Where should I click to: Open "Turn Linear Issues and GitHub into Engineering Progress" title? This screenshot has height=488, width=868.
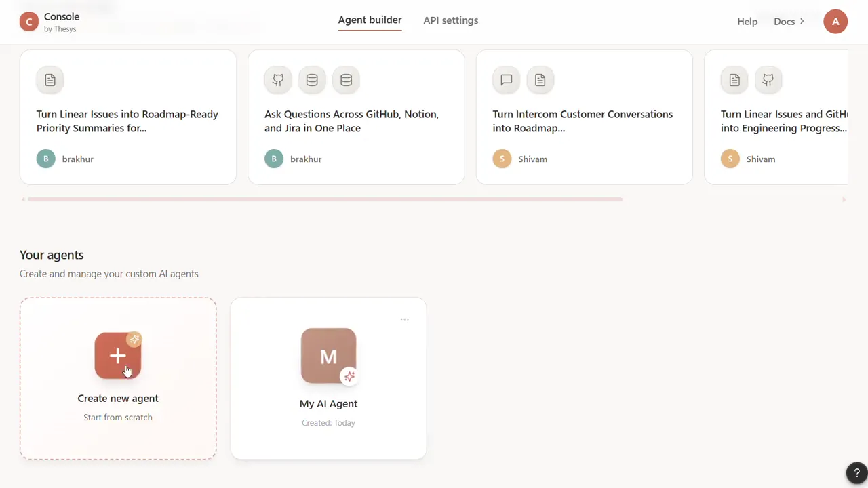coord(784,121)
